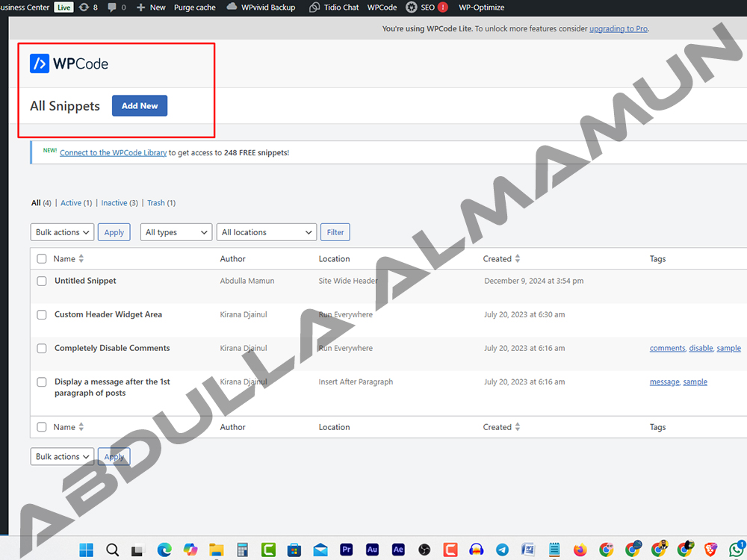Open the Custom Header Widget Area snippet
The image size is (747, 560).
coord(108,314)
